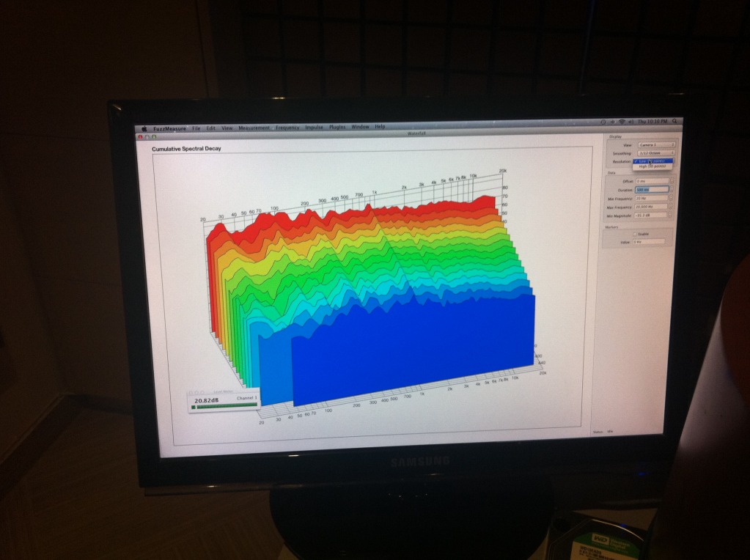Click the Max Frequency input field

click(x=650, y=207)
